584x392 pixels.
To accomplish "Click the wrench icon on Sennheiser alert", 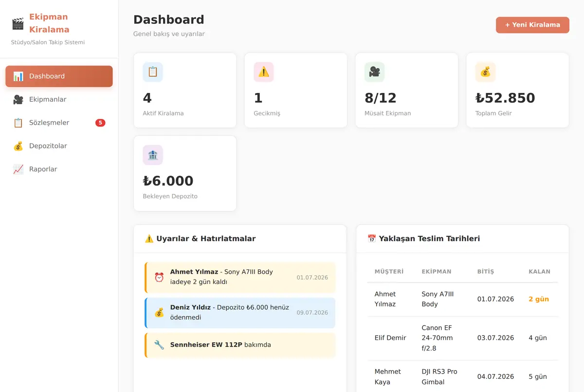I will [x=159, y=345].
